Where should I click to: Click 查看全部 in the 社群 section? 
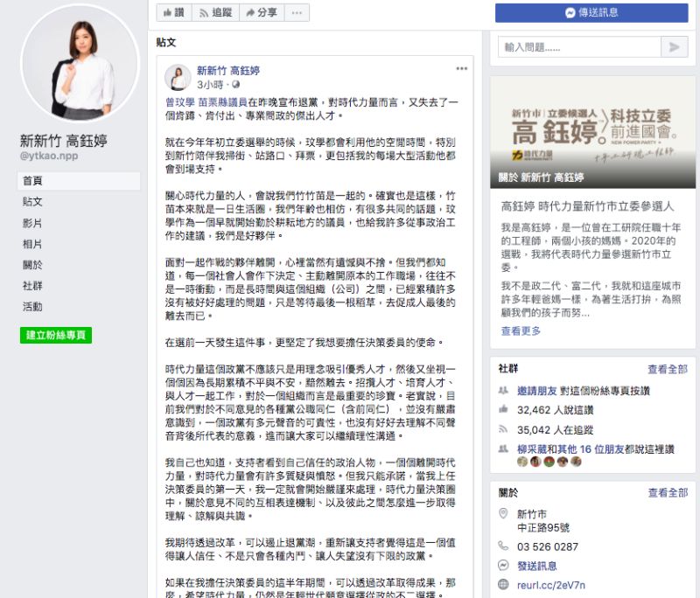[668, 369]
